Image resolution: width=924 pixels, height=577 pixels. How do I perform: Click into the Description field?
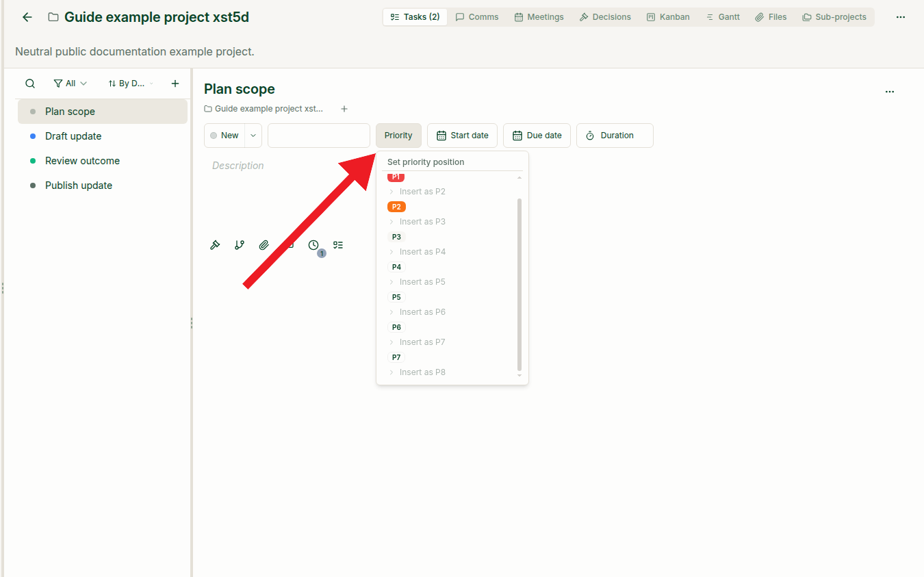238,166
